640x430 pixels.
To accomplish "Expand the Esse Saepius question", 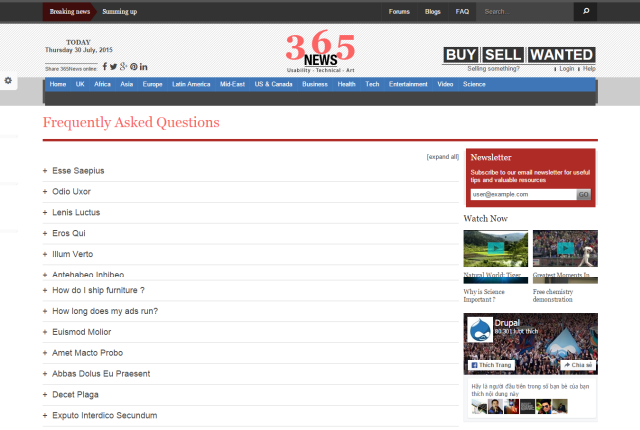I will click(78, 171).
